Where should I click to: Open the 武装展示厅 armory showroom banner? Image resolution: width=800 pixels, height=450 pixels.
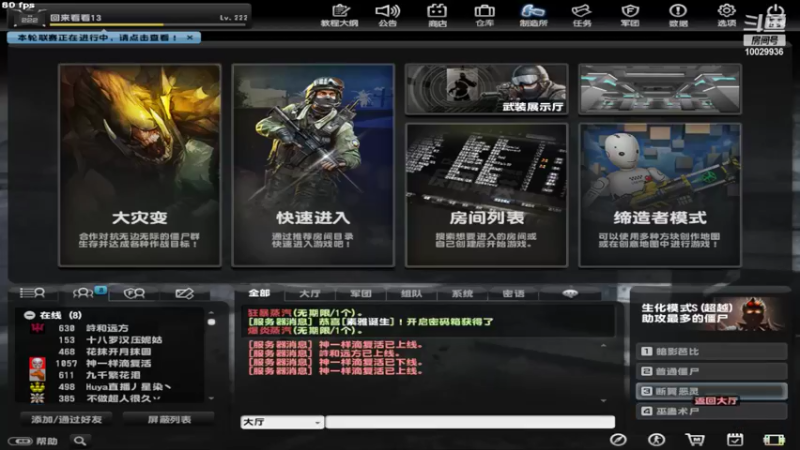click(486, 89)
